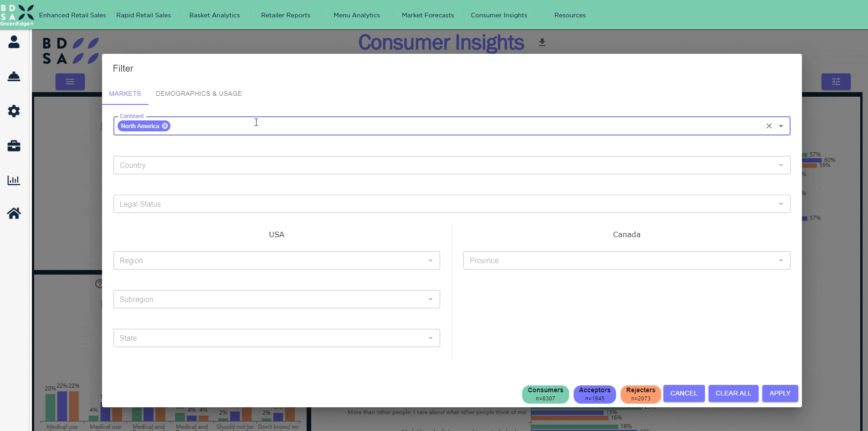Click into the State input field
This screenshot has height=431, width=868.
click(271, 338)
